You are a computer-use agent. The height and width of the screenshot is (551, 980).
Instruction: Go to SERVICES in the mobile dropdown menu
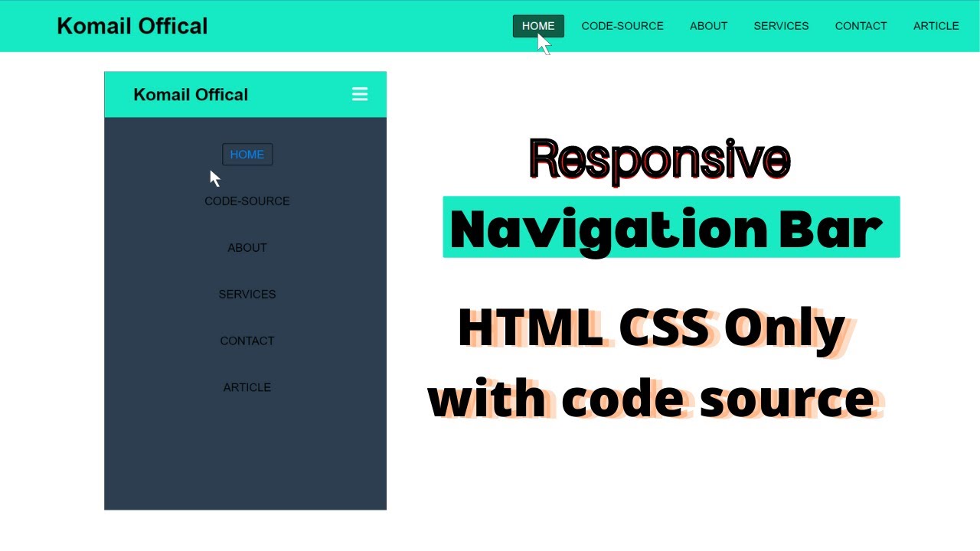[247, 295]
